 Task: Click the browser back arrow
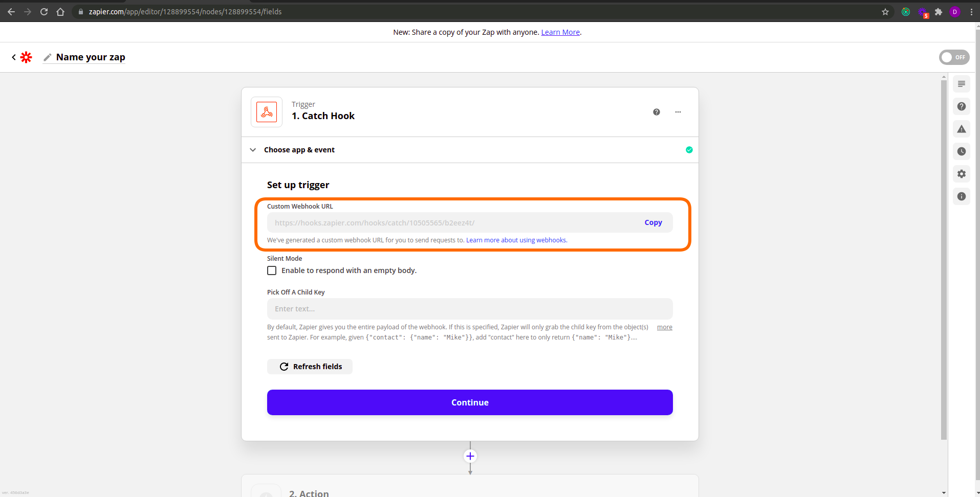[x=11, y=12]
